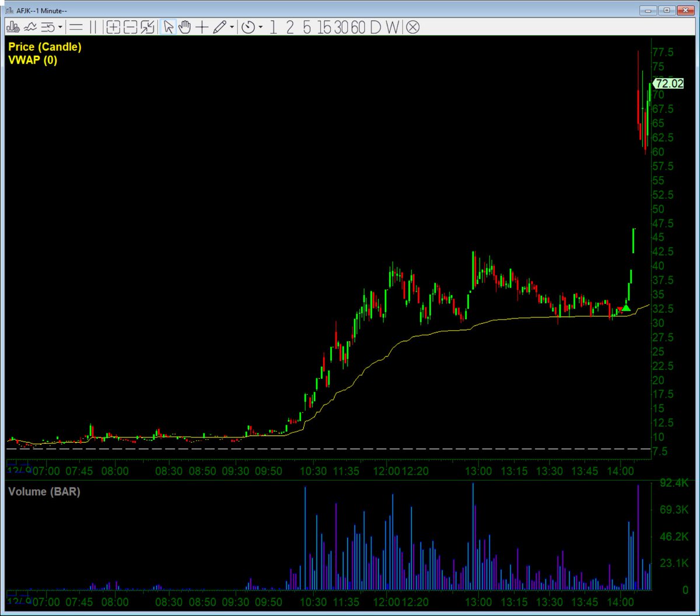700x616 pixels.
Task: Switch to the Weekly (W) interval
Action: (393, 27)
